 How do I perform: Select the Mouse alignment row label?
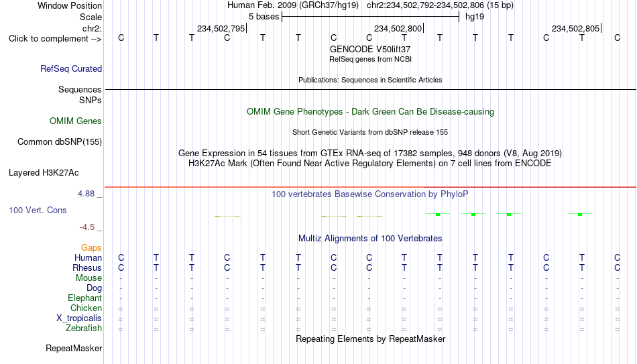[x=89, y=278]
